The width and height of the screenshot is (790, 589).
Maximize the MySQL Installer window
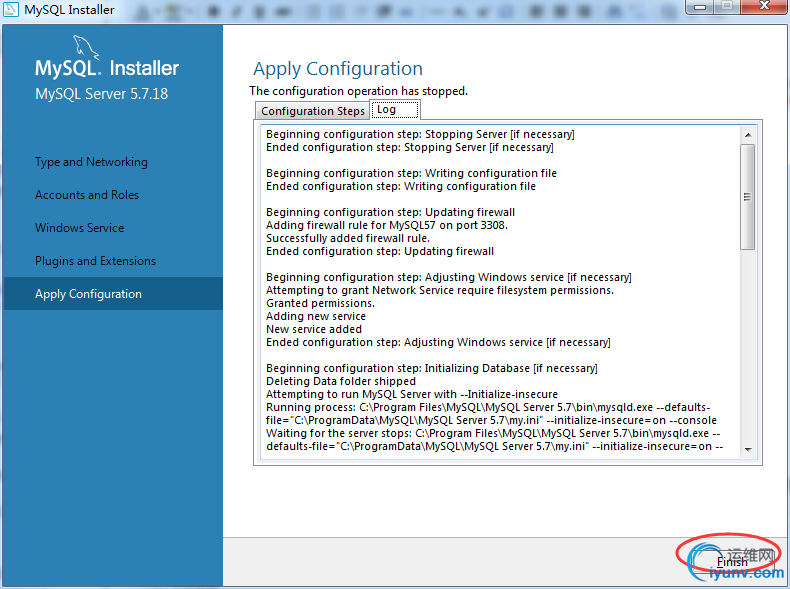(x=727, y=7)
